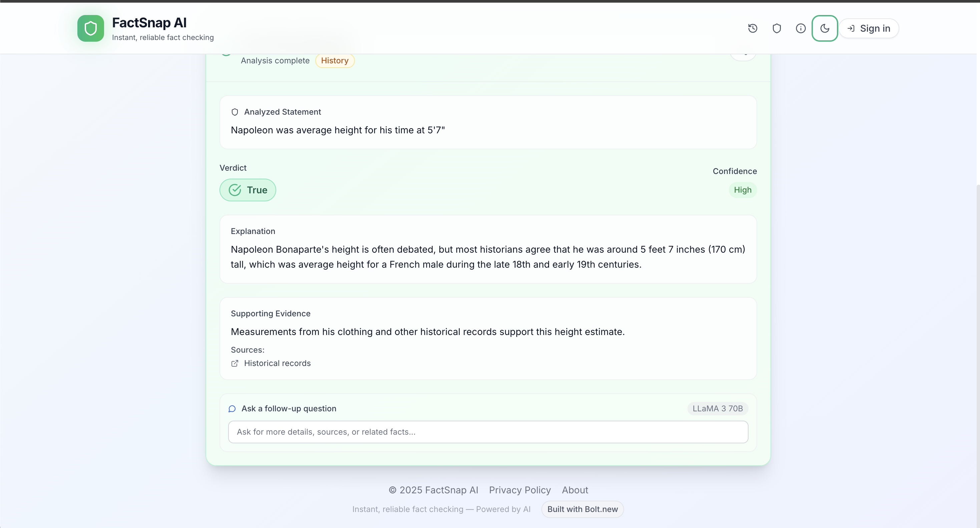Screen dimensions: 980x528
Task: Open the info circle icon
Action: (x=801, y=29)
